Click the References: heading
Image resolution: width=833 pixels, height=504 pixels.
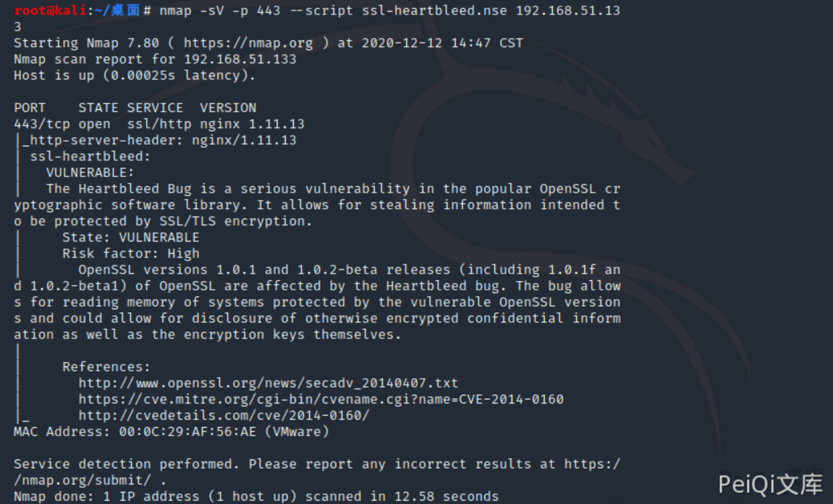coord(106,367)
